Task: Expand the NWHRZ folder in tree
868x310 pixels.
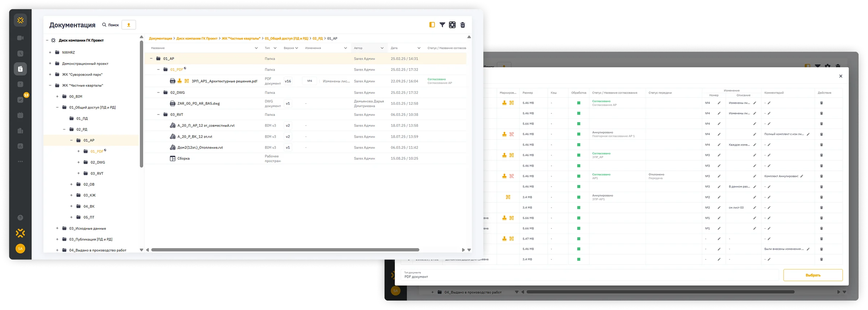Action: pos(50,53)
